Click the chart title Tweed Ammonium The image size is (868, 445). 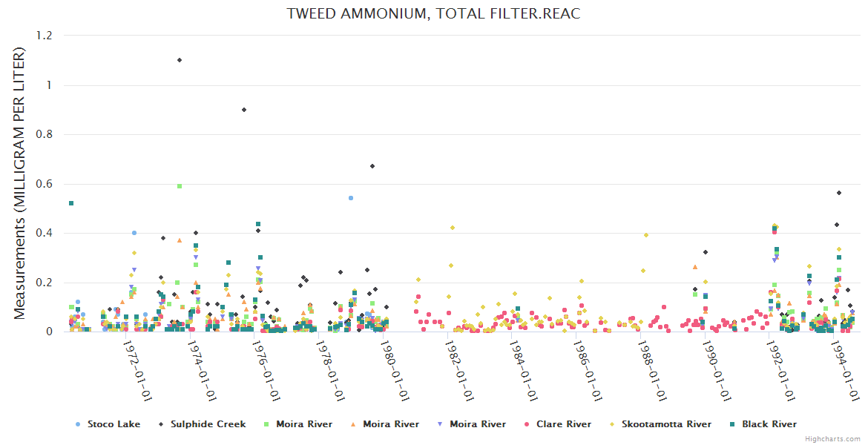click(434, 13)
